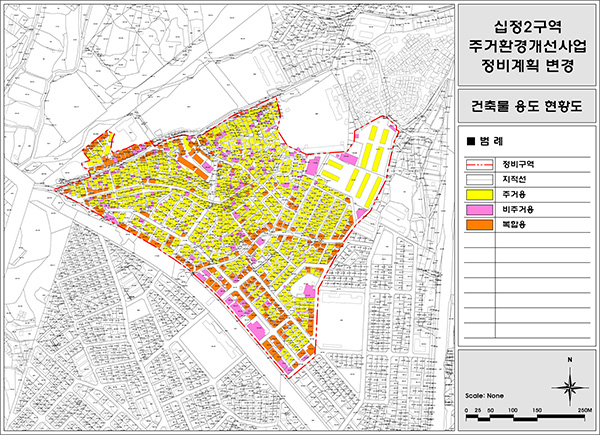Select the yellow 주거용 legend swatch
Viewport: 600px width, 435px height.
pos(480,195)
